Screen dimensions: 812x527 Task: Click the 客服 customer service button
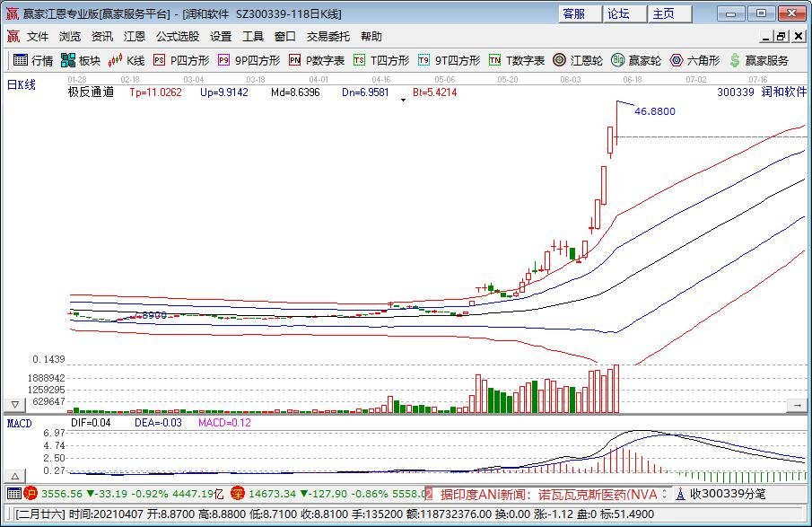[x=580, y=14]
